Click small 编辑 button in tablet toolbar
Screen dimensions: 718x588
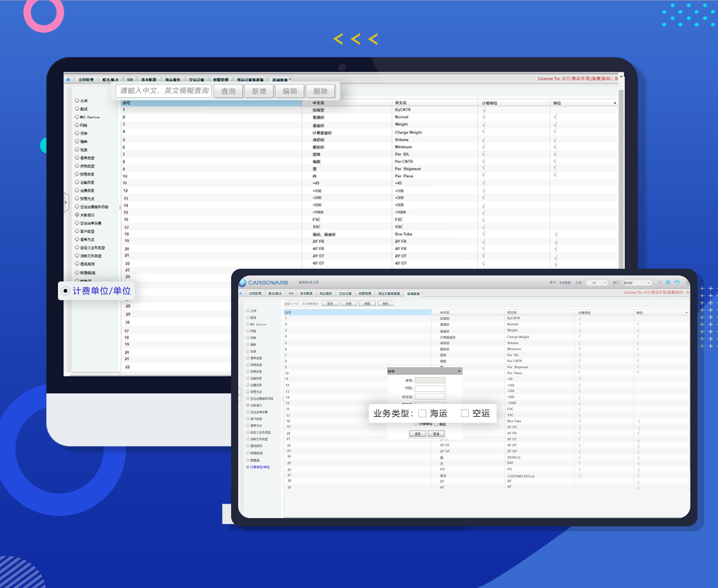click(x=367, y=304)
